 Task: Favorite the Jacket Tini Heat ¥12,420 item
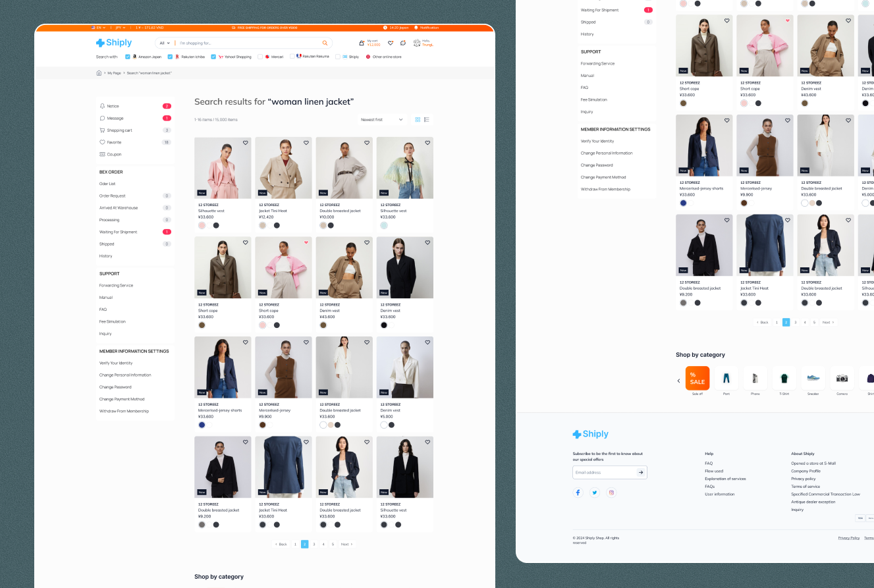(x=306, y=143)
